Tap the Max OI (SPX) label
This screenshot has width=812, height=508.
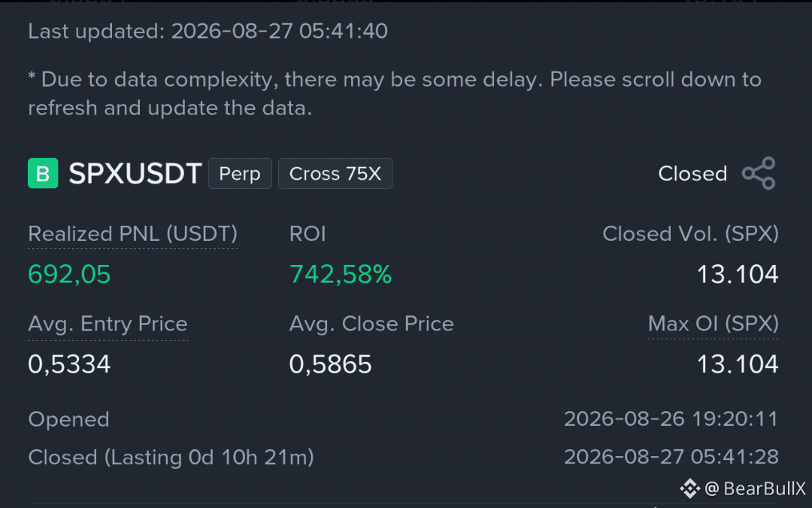(713, 324)
